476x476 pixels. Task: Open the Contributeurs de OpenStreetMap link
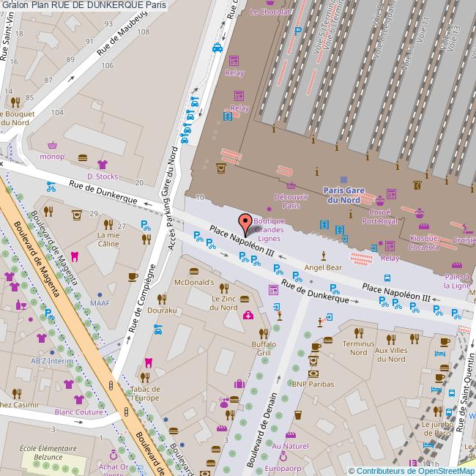pos(414,471)
